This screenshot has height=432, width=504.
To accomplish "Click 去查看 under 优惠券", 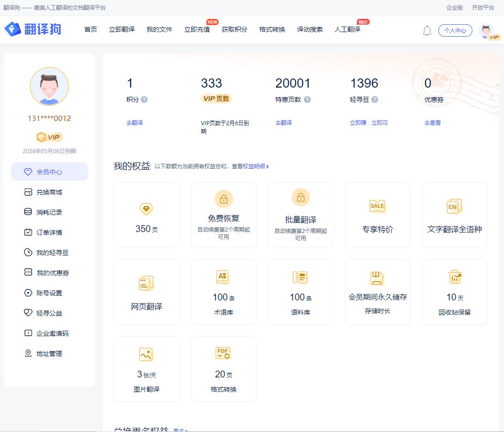I will tap(432, 123).
